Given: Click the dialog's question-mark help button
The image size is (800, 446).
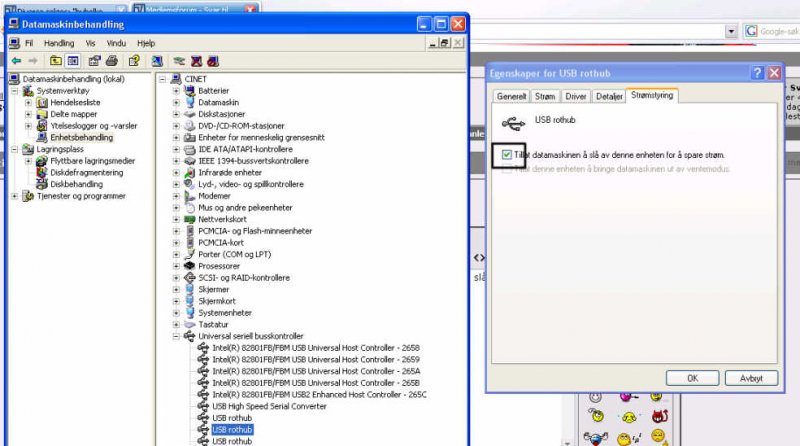Looking at the screenshot, I should pyautogui.click(x=757, y=73).
